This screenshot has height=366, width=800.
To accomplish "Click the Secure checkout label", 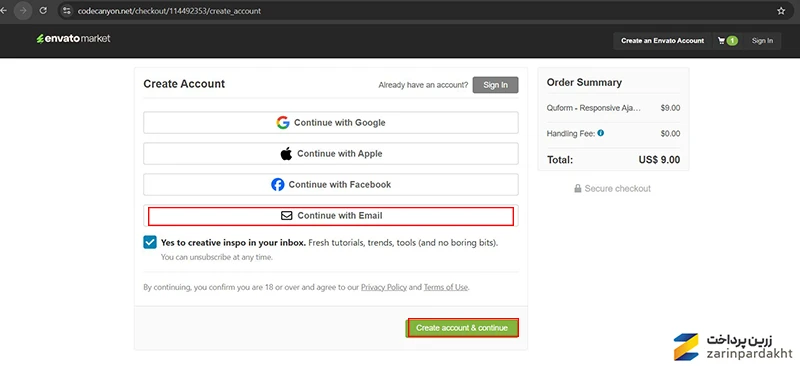I will [612, 189].
